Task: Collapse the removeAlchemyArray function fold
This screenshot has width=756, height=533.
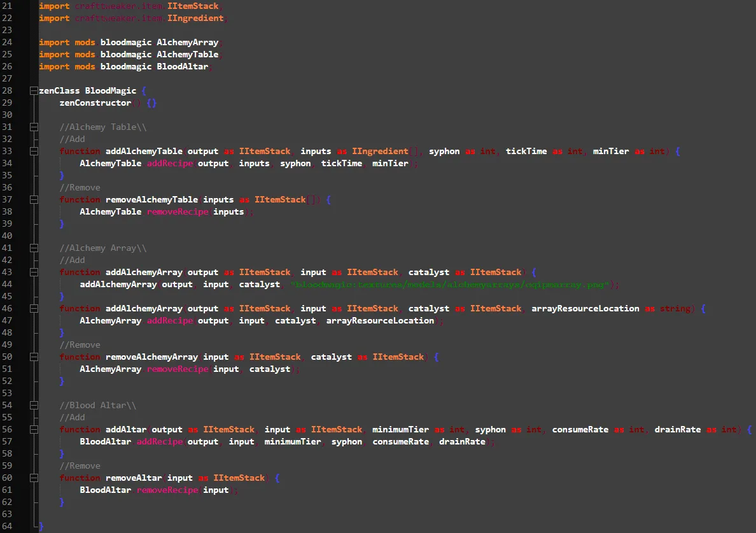Action: [34, 357]
